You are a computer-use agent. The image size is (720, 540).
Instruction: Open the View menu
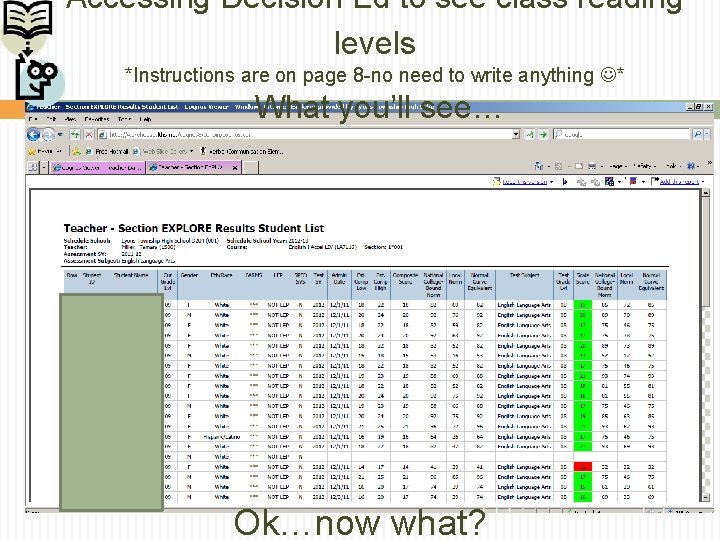point(70,119)
